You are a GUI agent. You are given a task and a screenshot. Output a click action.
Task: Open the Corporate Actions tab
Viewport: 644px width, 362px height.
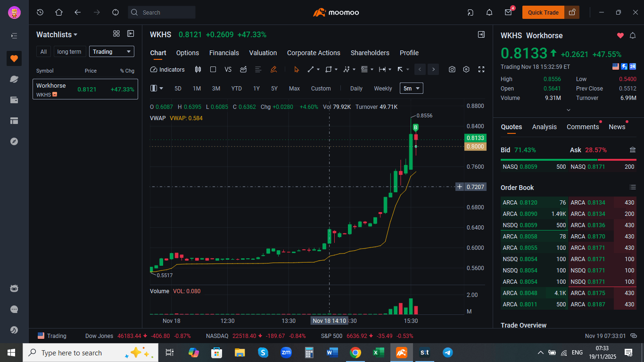tap(314, 53)
